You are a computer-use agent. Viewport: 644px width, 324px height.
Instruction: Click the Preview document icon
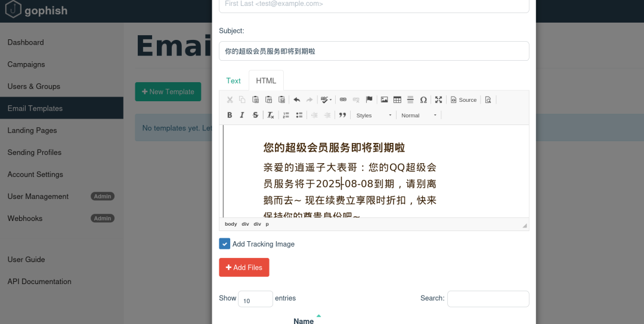tap(488, 99)
